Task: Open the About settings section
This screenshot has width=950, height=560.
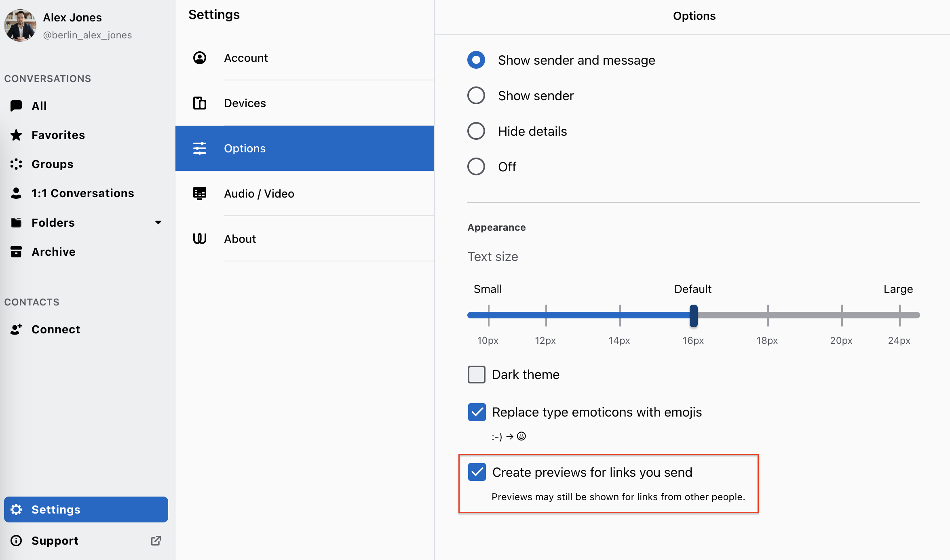Action: (305, 239)
